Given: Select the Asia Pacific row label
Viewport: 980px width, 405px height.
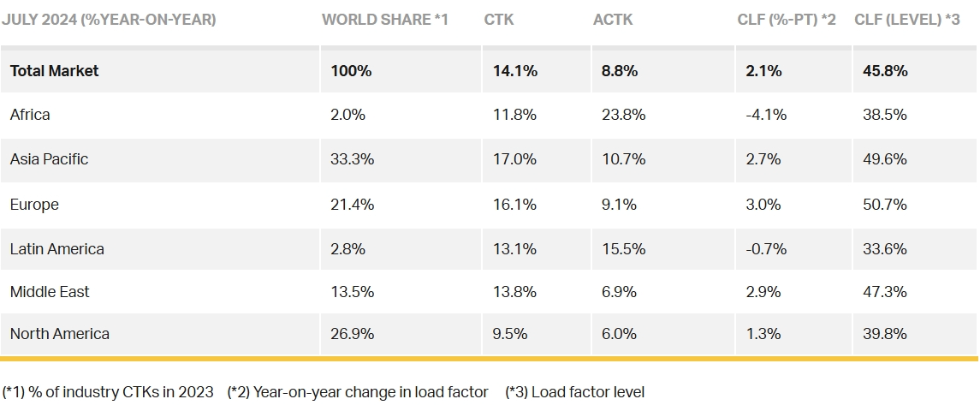Looking at the screenshot, I should click(49, 159).
